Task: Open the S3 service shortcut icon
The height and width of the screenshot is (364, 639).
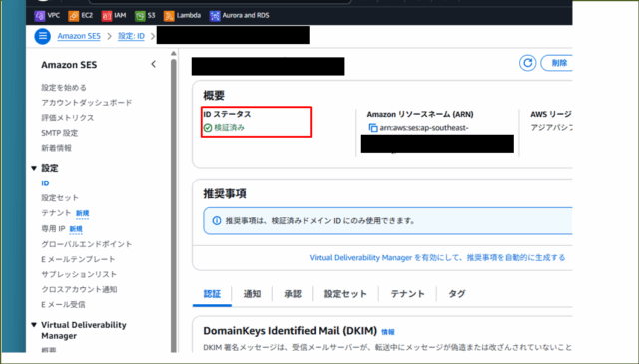Action: pyautogui.click(x=140, y=16)
